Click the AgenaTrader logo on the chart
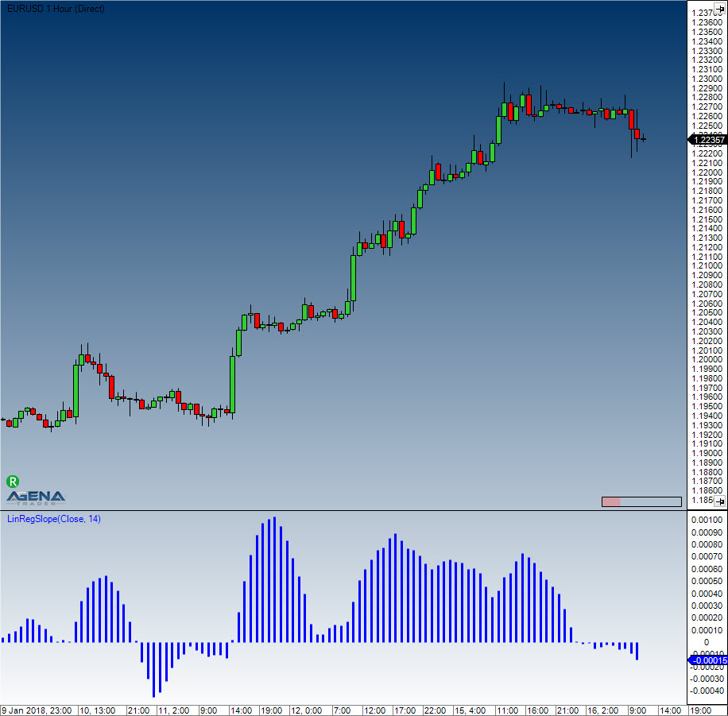728x716 pixels. point(36,497)
